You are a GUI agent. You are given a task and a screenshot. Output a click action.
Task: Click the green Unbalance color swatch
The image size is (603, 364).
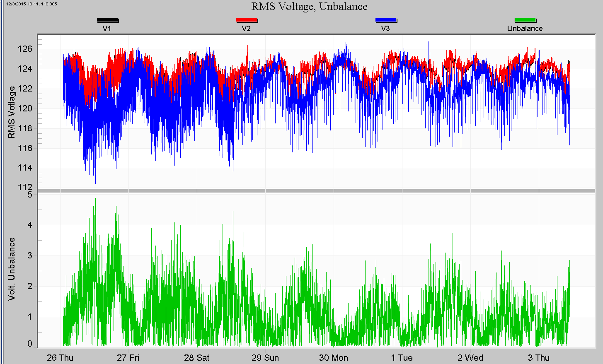click(526, 19)
